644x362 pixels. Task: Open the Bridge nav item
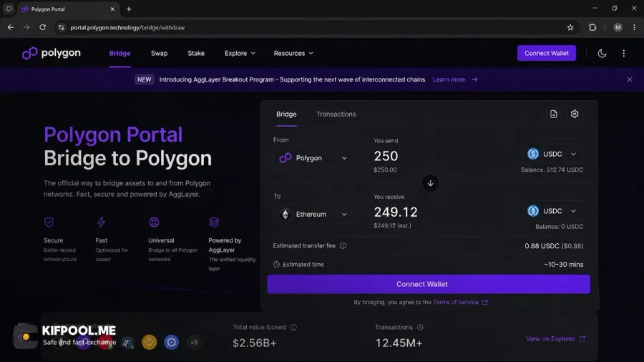click(120, 54)
